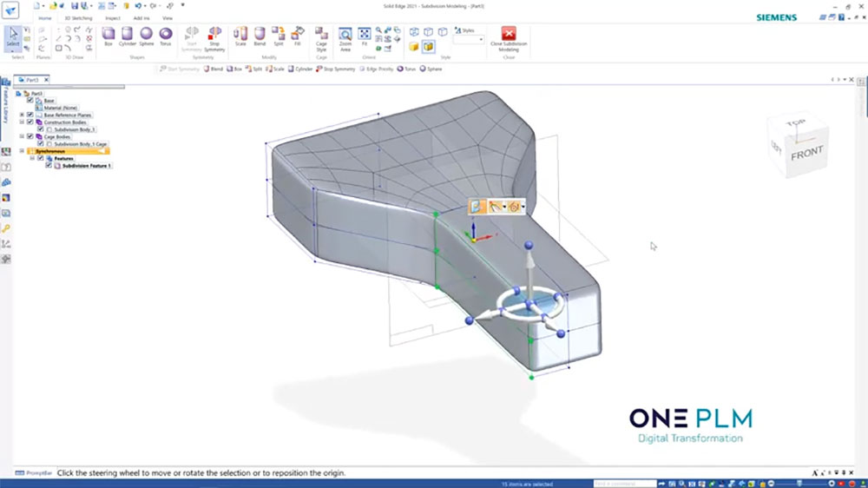Click the Solid Edge application button

pos(10,10)
